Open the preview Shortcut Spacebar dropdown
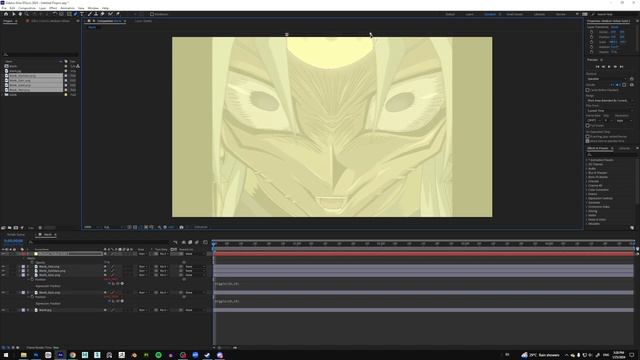640x360 pixels. point(607,79)
